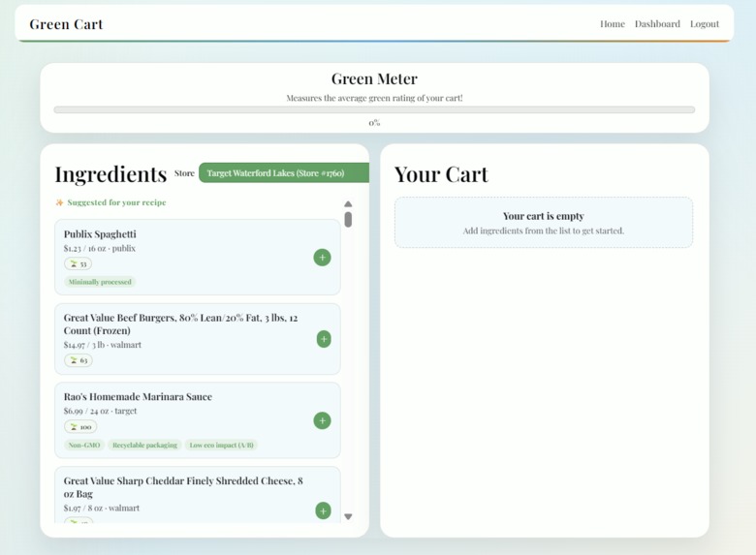Screen dimensions: 756x555
Task: Click the Non-GMO tag
Action: pyautogui.click(x=84, y=446)
